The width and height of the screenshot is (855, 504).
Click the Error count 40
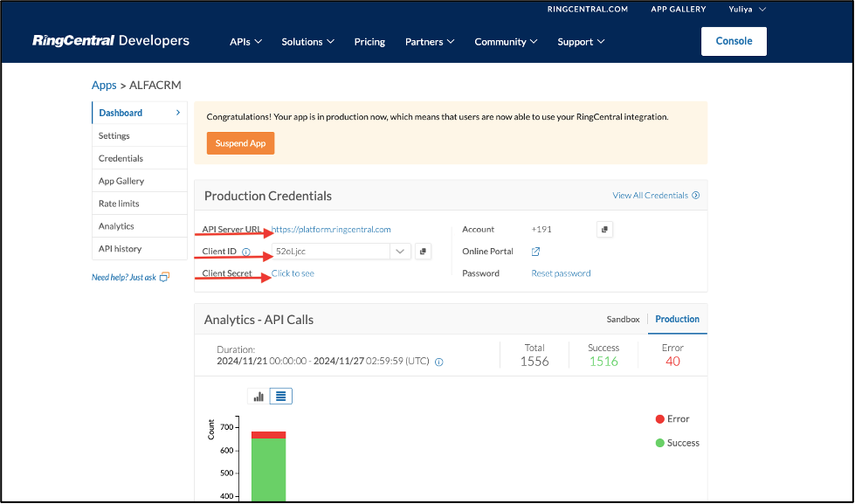tap(672, 362)
